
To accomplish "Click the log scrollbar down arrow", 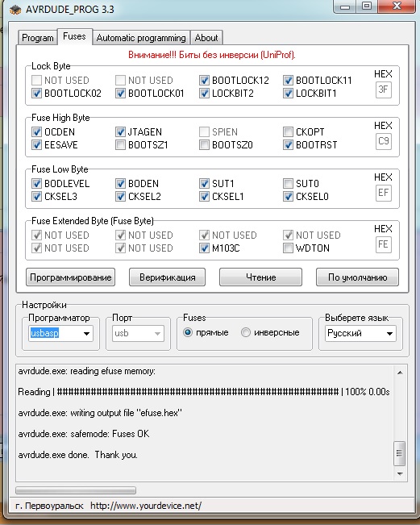I will pos(400,473).
